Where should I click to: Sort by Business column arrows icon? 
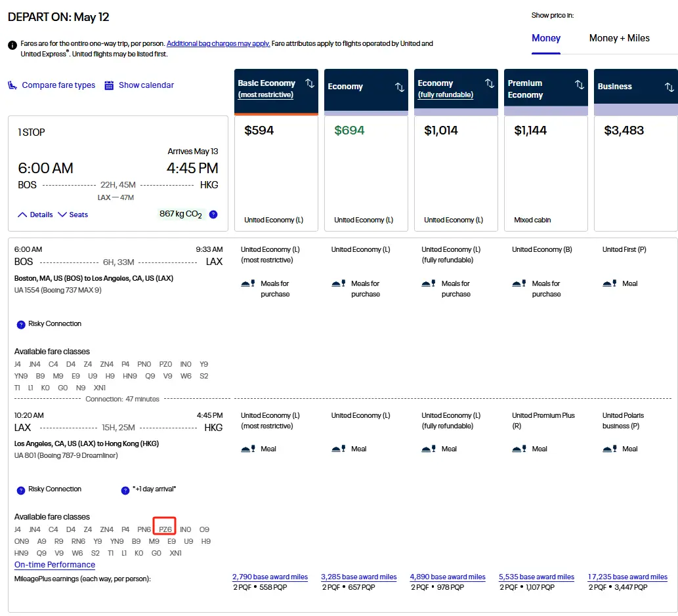[x=669, y=87]
